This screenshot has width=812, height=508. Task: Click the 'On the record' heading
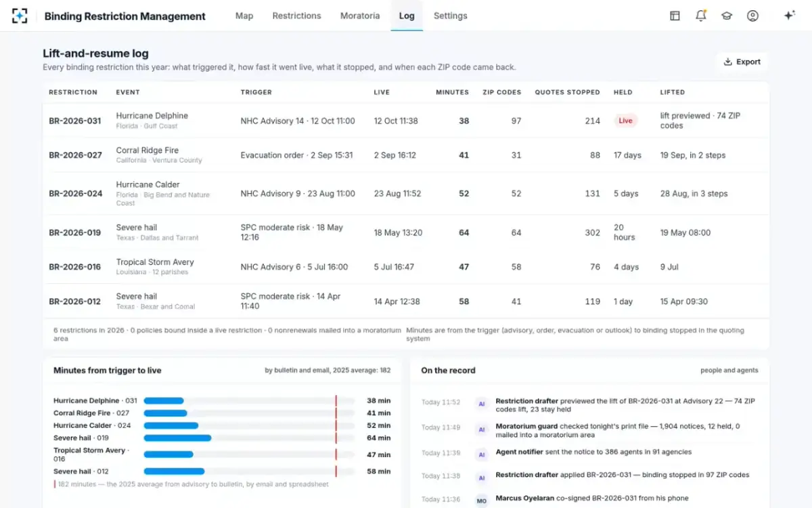tap(448, 371)
